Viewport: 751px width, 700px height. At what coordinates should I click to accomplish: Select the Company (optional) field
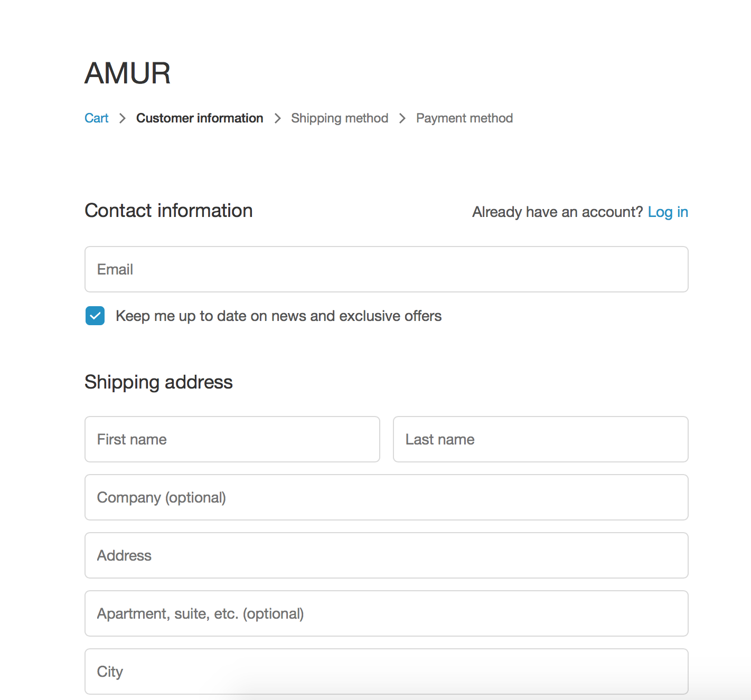(x=386, y=497)
